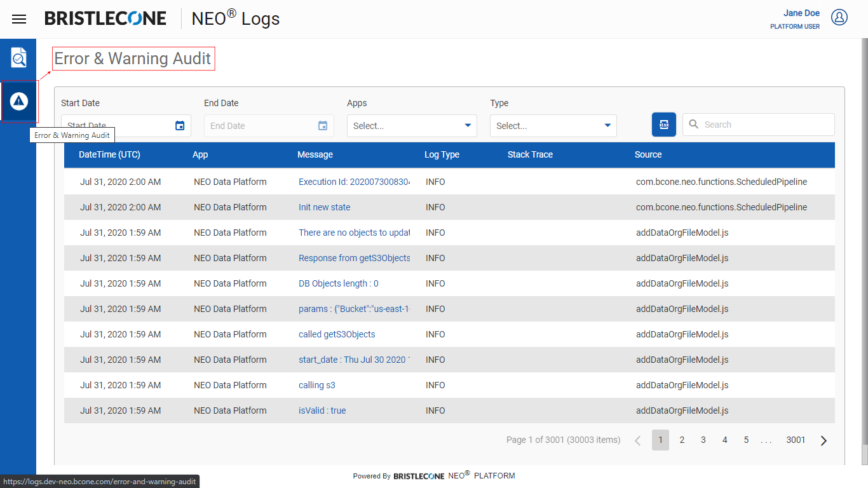
Task: Open the 'Init new state' message link
Action: (x=324, y=207)
